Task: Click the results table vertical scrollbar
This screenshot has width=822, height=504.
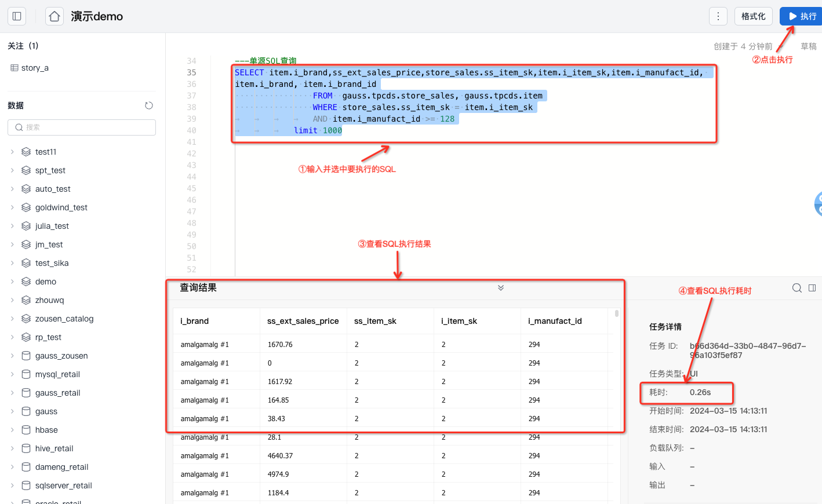Action: click(616, 313)
